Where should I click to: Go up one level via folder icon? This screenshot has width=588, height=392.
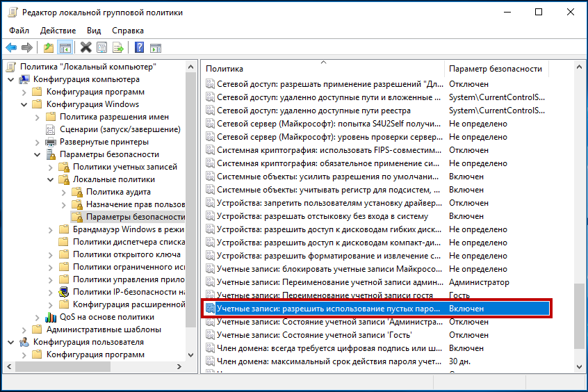click(48, 48)
